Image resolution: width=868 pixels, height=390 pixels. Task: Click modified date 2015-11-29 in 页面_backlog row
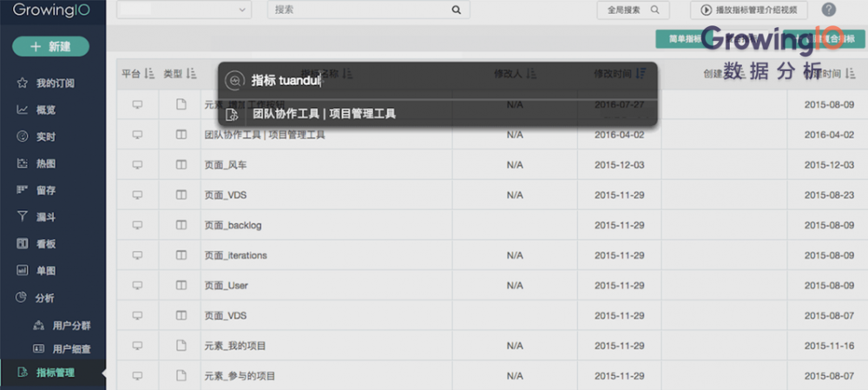(620, 225)
